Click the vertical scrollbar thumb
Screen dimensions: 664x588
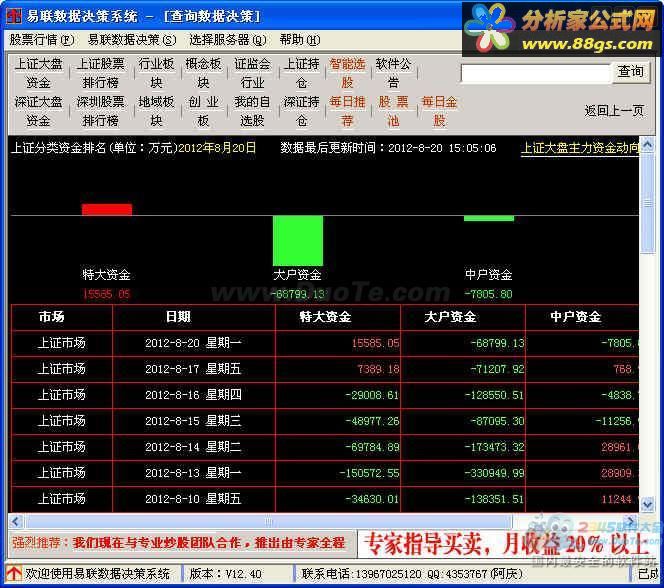pyautogui.click(x=647, y=204)
